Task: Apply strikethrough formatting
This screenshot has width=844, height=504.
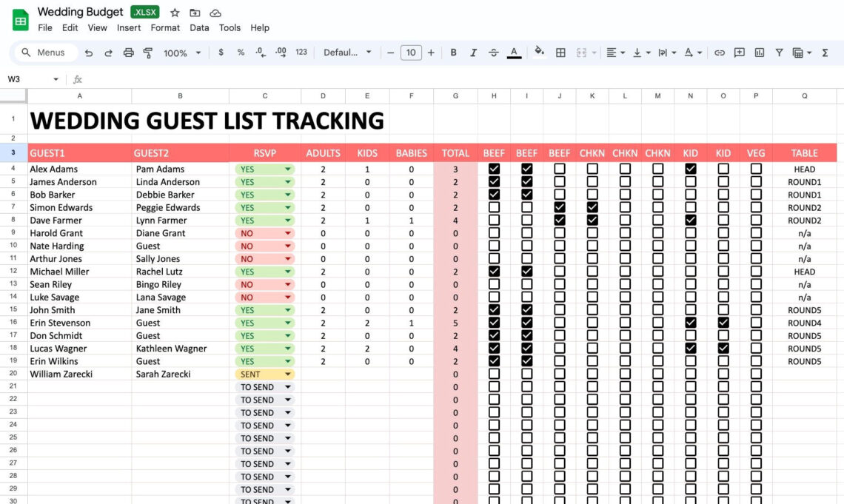Action: (x=494, y=53)
